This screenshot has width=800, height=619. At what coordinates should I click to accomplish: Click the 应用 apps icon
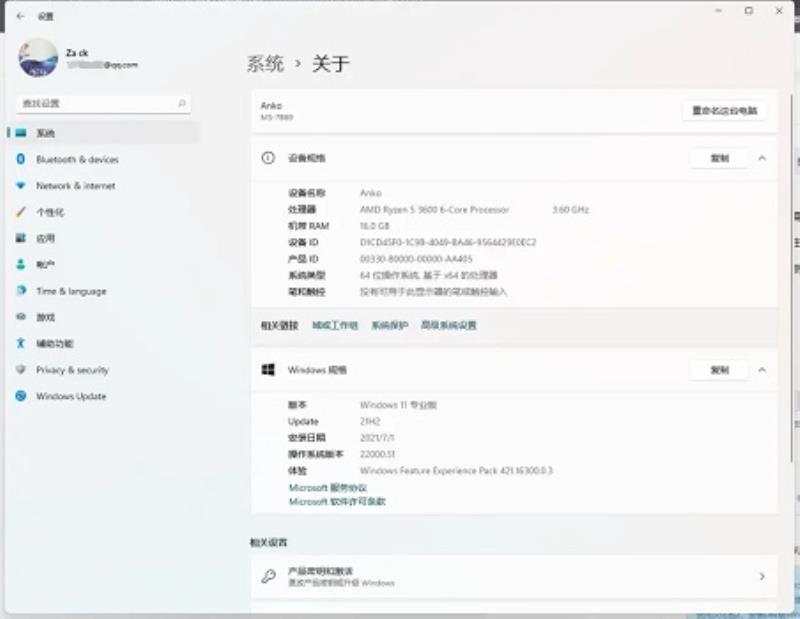[x=20, y=238]
